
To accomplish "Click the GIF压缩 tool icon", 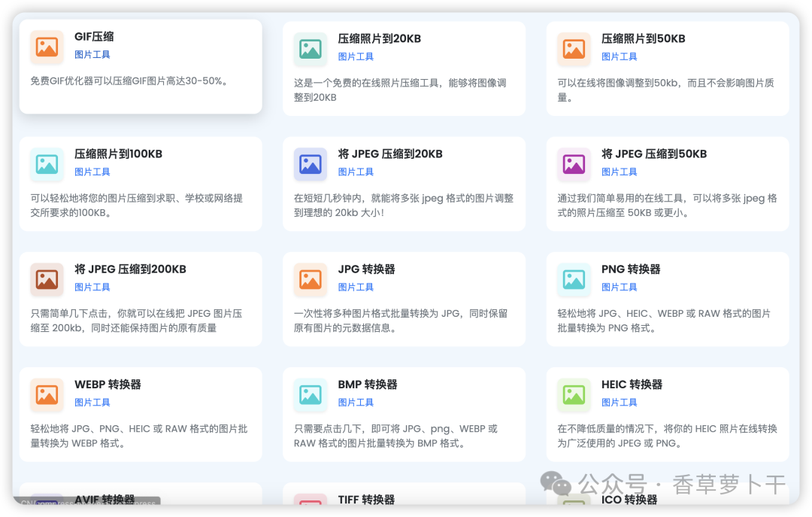I will (x=47, y=47).
